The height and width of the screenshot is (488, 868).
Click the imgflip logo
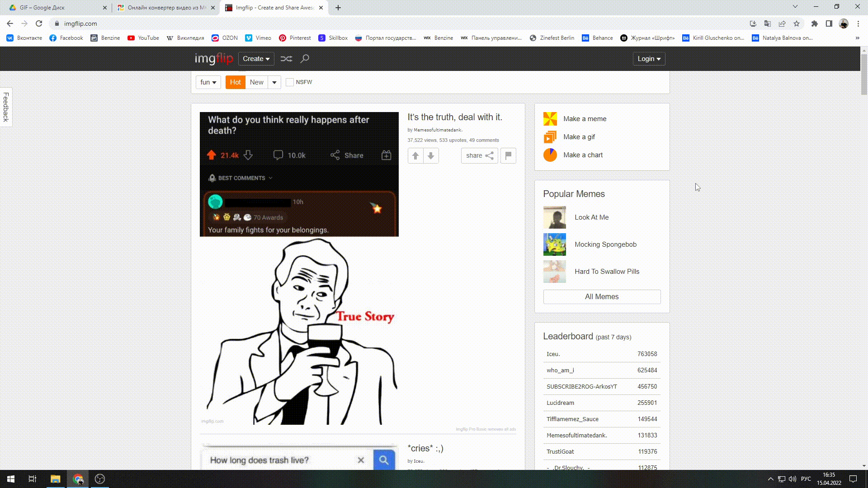coord(214,59)
